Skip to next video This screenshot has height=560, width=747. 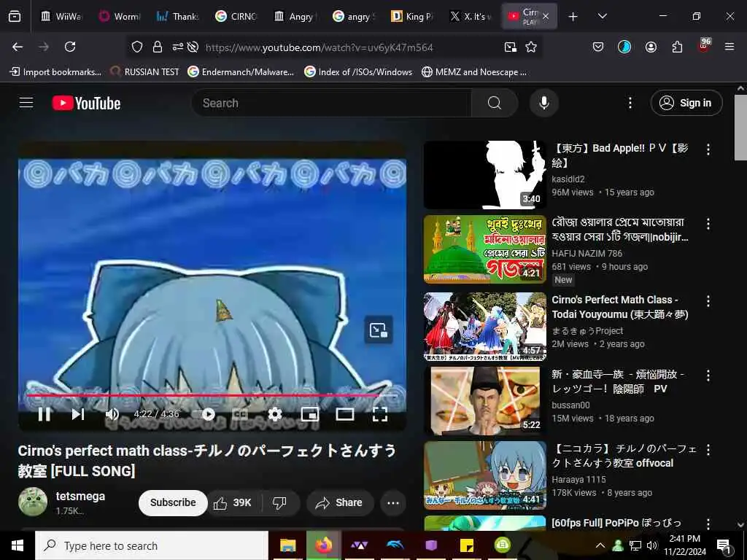[x=78, y=414]
